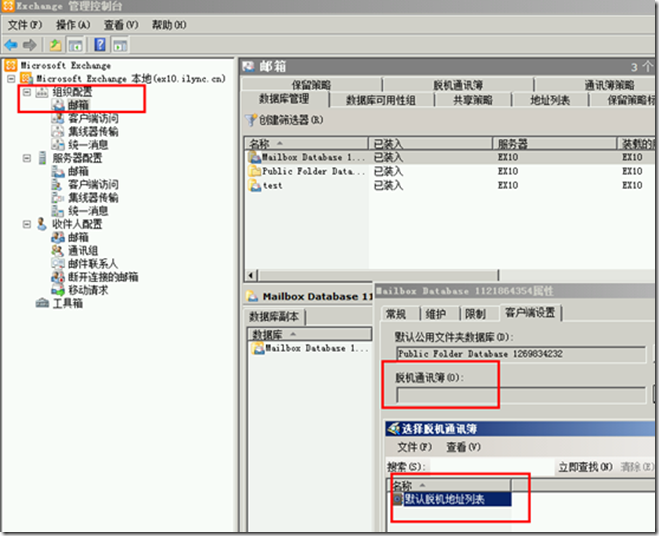Click the horizontal scrollbar left arrow
The width and height of the screenshot is (659, 536).
coord(251,275)
